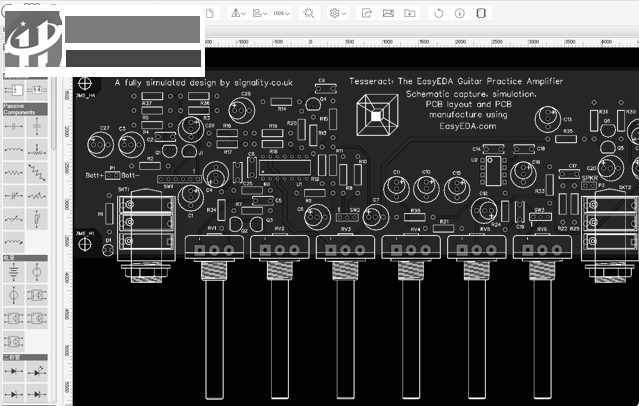Click 'Tesseract: The EasyEDA Guitar Practice Amplifier' text
The width and height of the screenshot is (639, 406).
coord(456,81)
